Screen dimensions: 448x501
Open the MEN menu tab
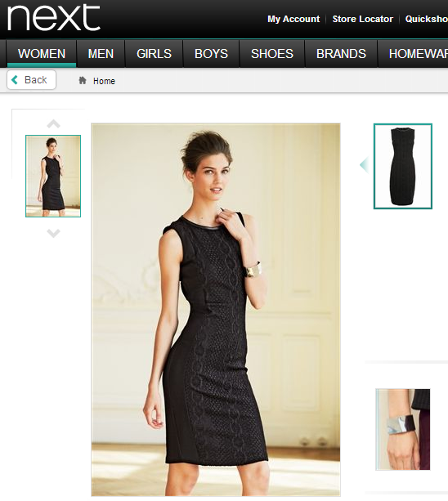[x=101, y=54]
